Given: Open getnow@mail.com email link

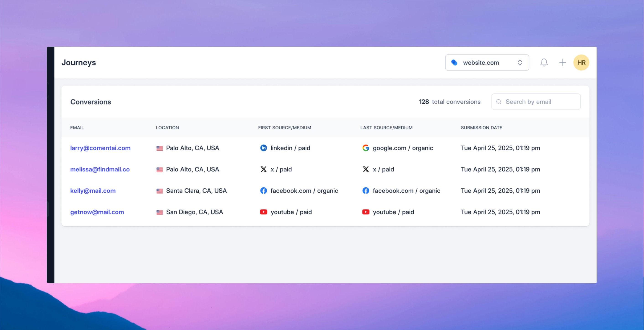Looking at the screenshot, I should pyautogui.click(x=97, y=212).
